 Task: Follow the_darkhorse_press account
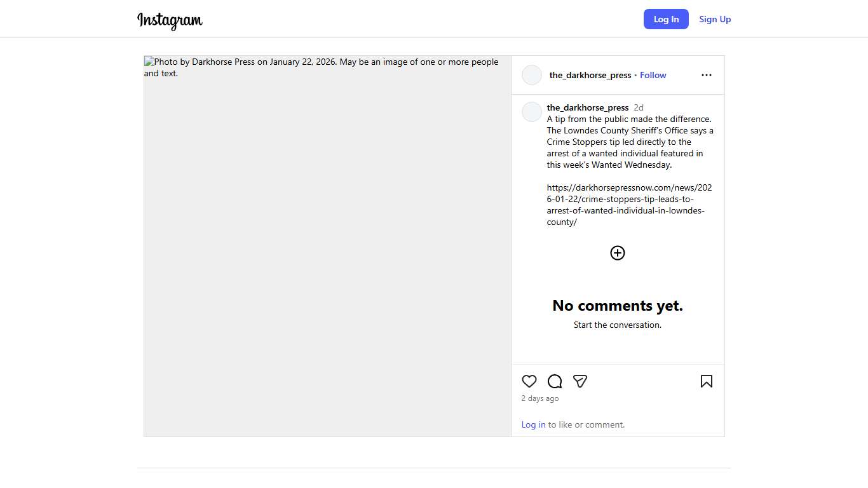[x=653, y=75]
